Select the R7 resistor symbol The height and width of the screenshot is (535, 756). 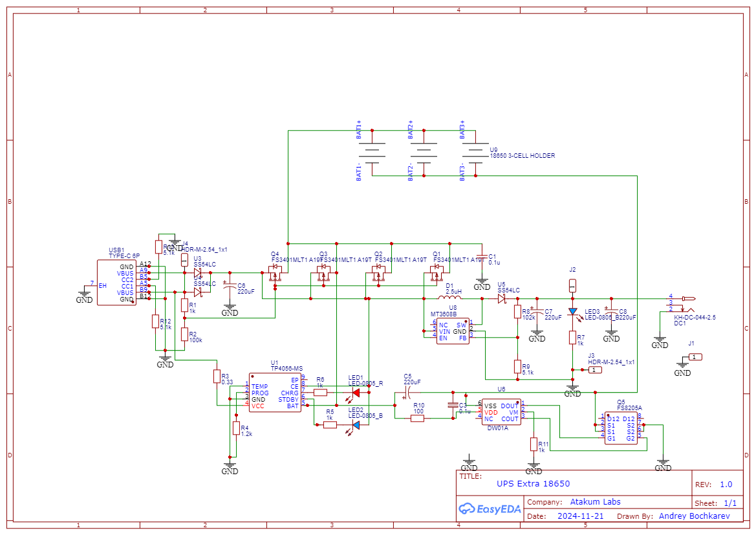point(573,337)
